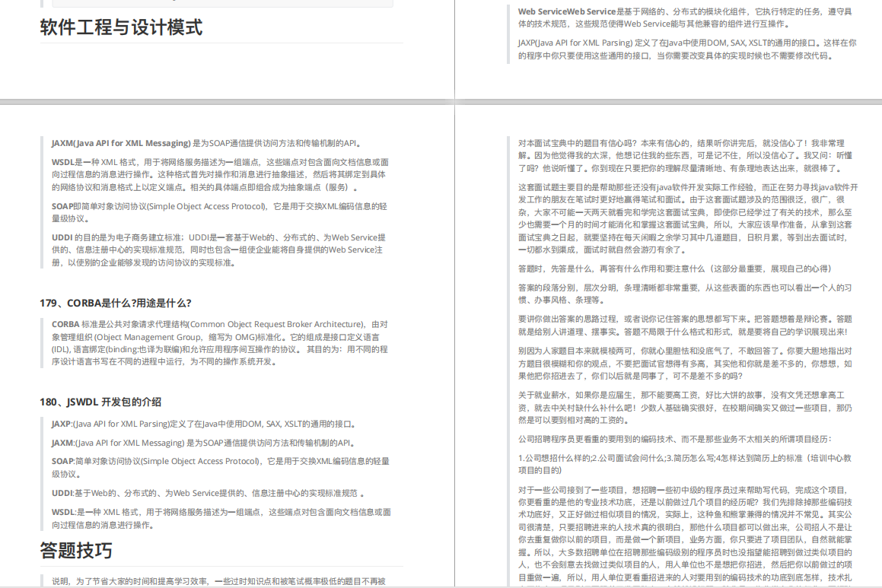882x588 pixels.
Task: Click the line 答题时，先答是什么
Action: click(675, 269)
